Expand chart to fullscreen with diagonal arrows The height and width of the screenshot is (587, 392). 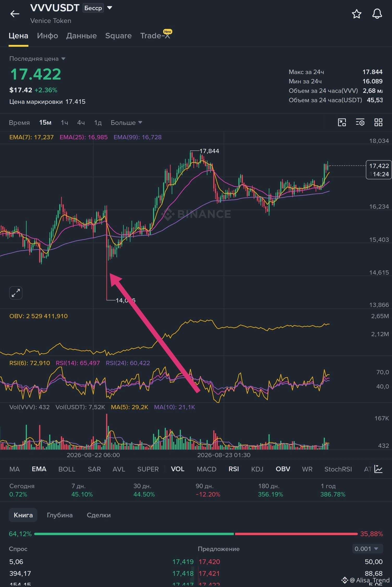point(16,293)
